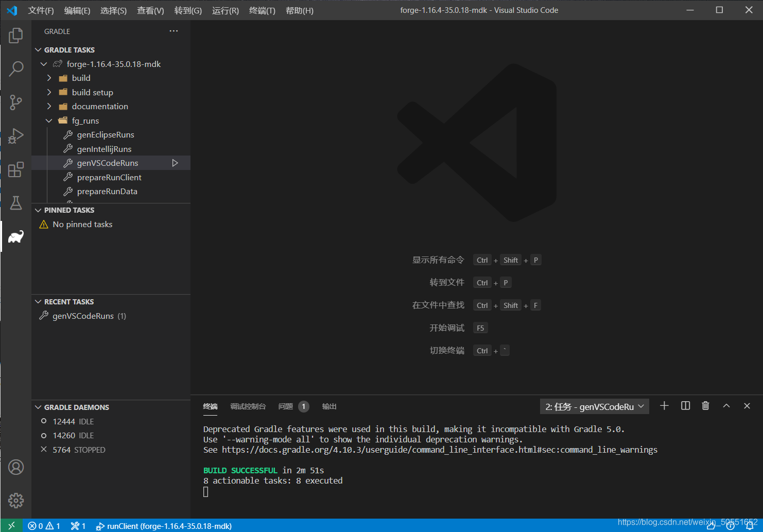Open the Accounts icon in activity bar

click(x=16, y=467)
